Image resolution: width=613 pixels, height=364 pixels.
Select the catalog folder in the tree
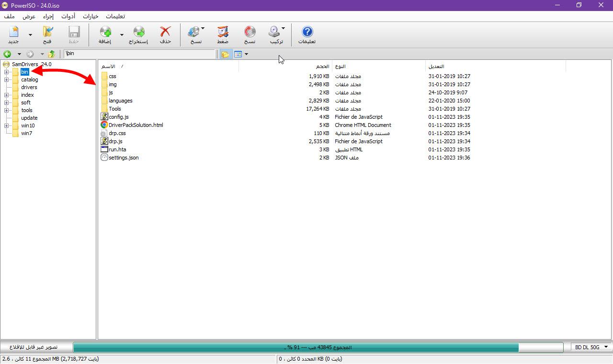(x=29, y=80)
